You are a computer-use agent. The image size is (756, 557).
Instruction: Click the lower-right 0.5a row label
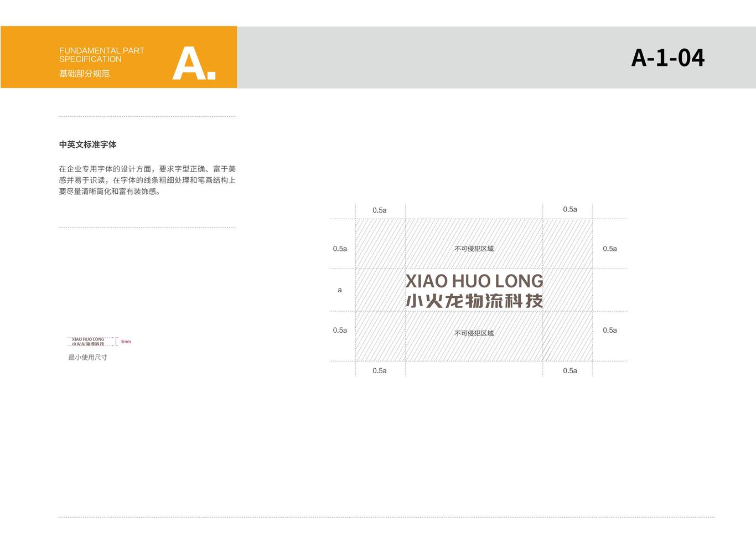[x=610, y=330]
